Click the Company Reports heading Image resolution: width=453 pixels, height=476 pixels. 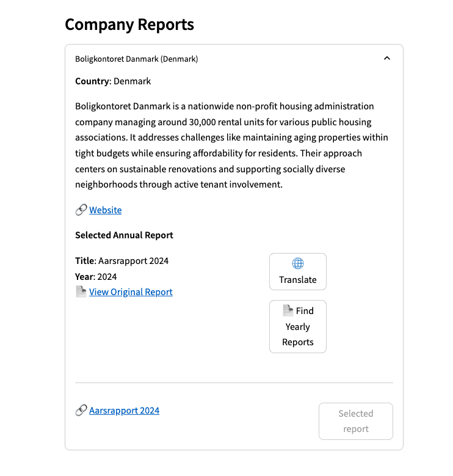tap(129, 24)
